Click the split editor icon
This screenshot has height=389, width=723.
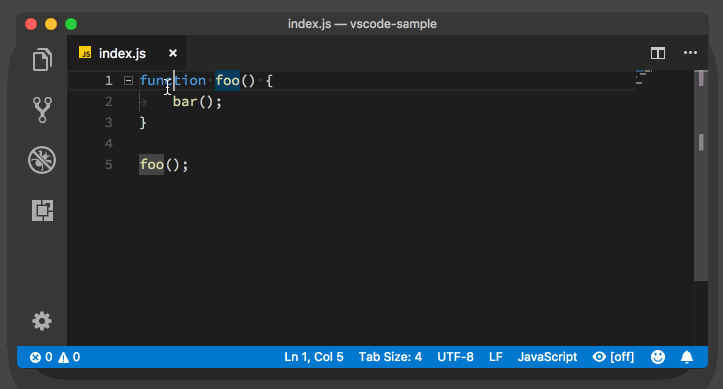(x=658, y=53)
